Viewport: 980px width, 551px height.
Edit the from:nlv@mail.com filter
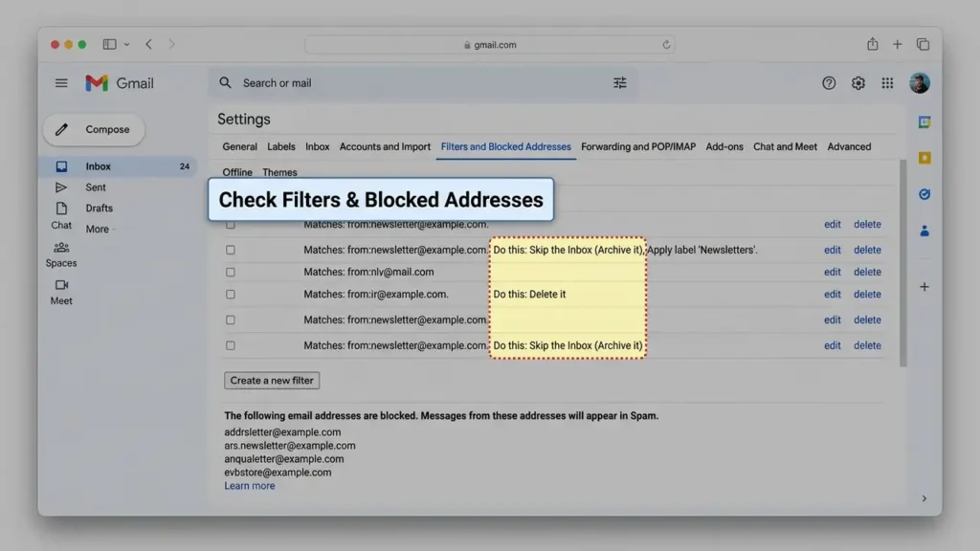click(832, 273)
